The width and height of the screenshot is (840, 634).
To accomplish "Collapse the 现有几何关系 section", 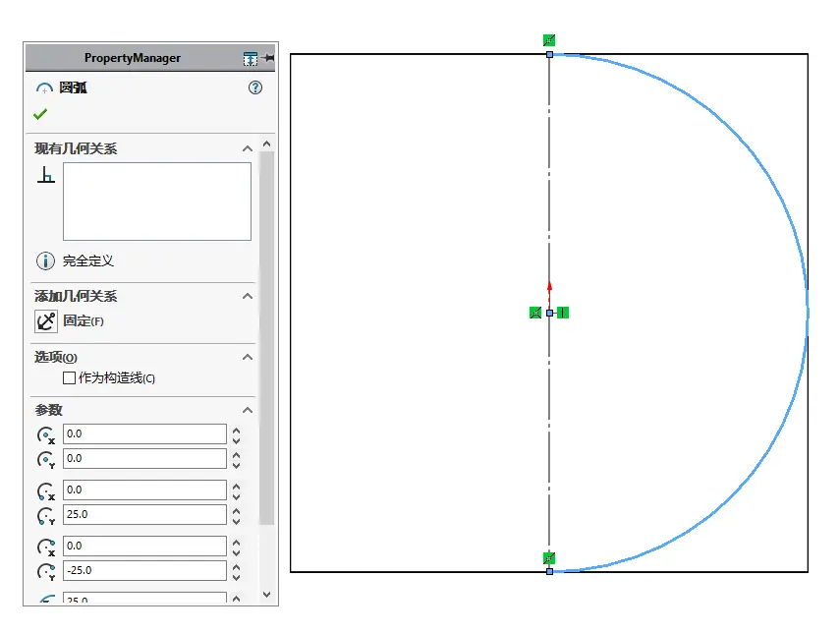I will pos(247,148).
